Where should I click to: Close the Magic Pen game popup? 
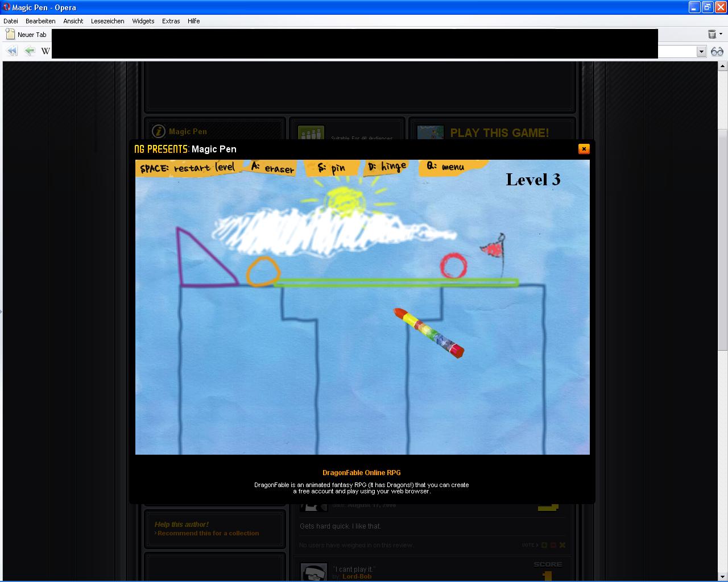click(x=584, y=149)
